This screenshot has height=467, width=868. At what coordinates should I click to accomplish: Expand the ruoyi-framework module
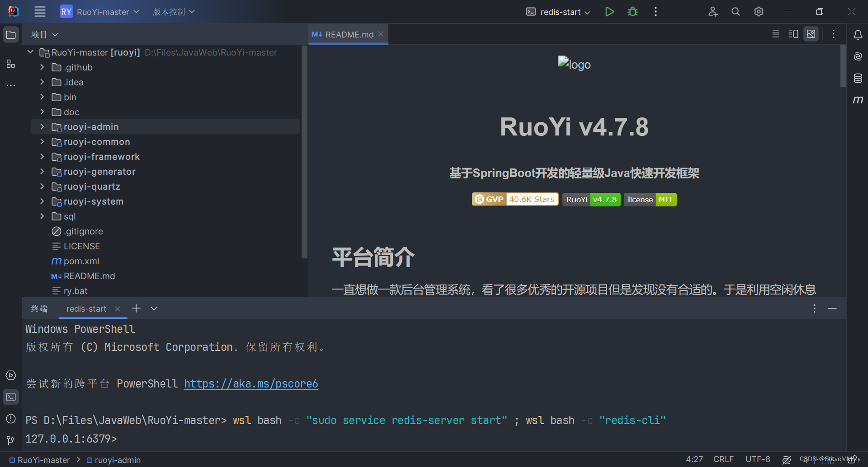tap(42, 157)
